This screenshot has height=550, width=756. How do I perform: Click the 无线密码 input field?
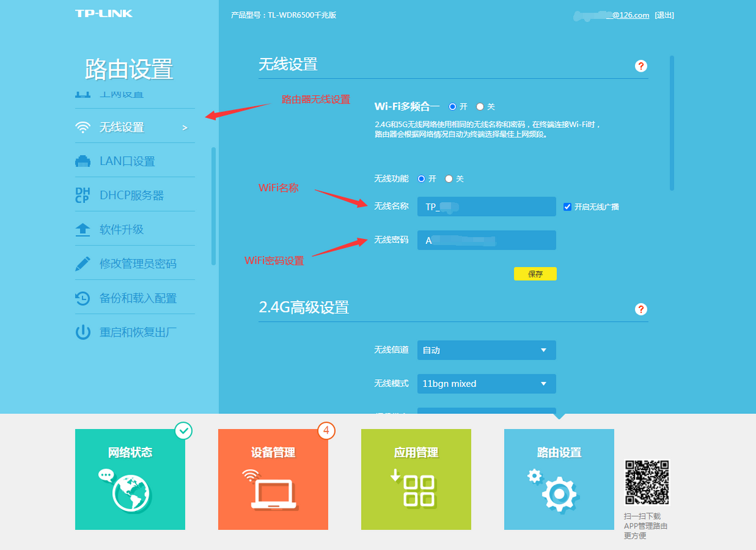tap(486, 240)
